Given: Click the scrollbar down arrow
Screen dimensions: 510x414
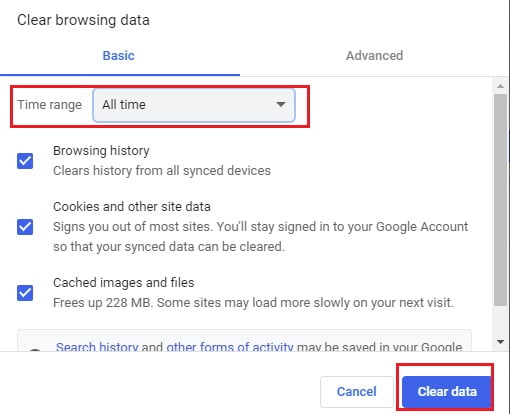Looking at the screenshot, I should [500, 342].
